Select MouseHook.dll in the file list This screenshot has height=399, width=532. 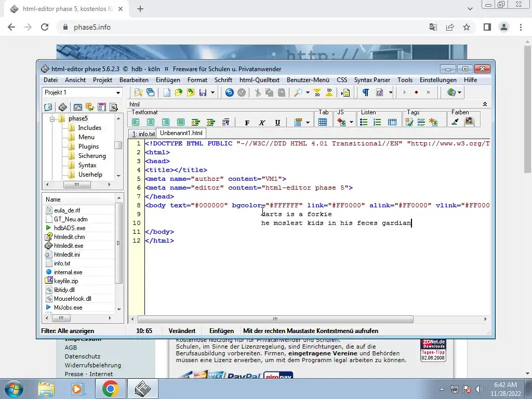[73, 299]
